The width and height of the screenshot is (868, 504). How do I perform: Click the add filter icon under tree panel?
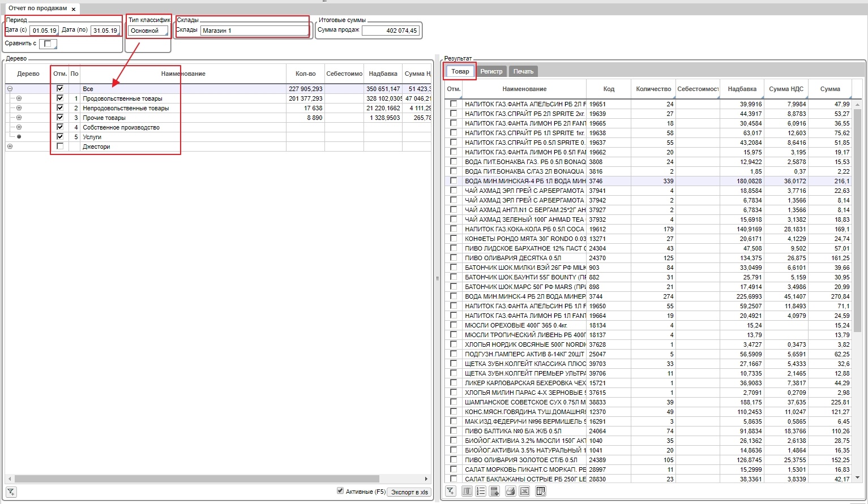[x=11, y=492]
